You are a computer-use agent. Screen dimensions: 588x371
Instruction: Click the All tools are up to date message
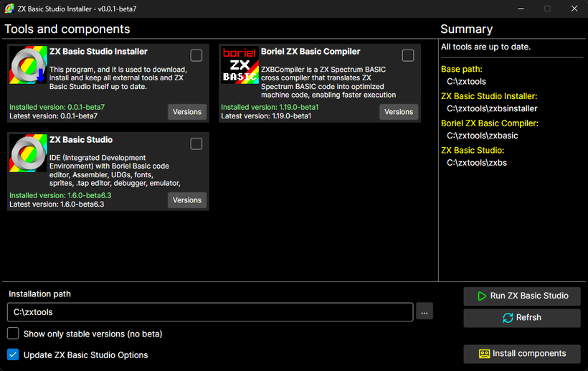click(485, 47)
